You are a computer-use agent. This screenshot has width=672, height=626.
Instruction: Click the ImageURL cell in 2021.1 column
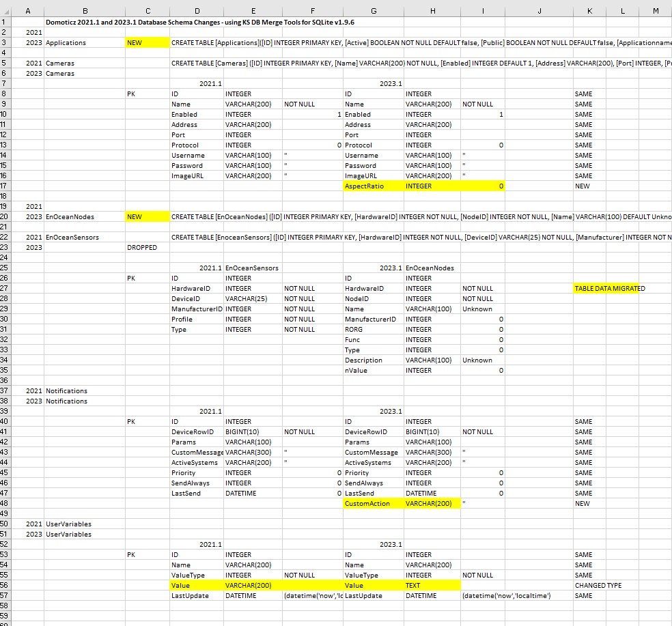coord(197,175)
